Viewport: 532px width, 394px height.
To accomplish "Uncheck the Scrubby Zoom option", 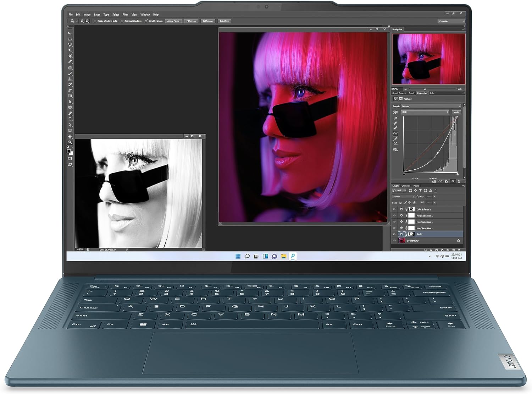I will 146,21.
